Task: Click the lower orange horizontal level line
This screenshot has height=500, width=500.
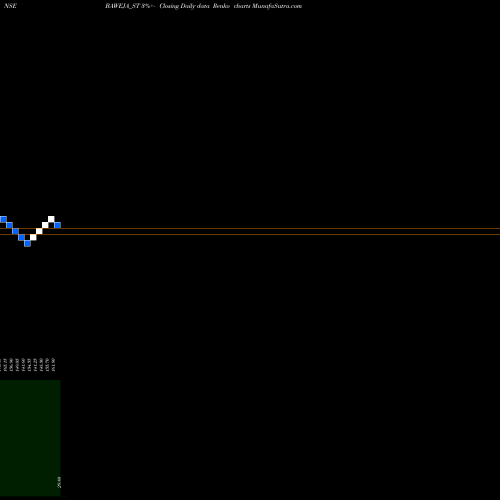Action: pos(250,235)
